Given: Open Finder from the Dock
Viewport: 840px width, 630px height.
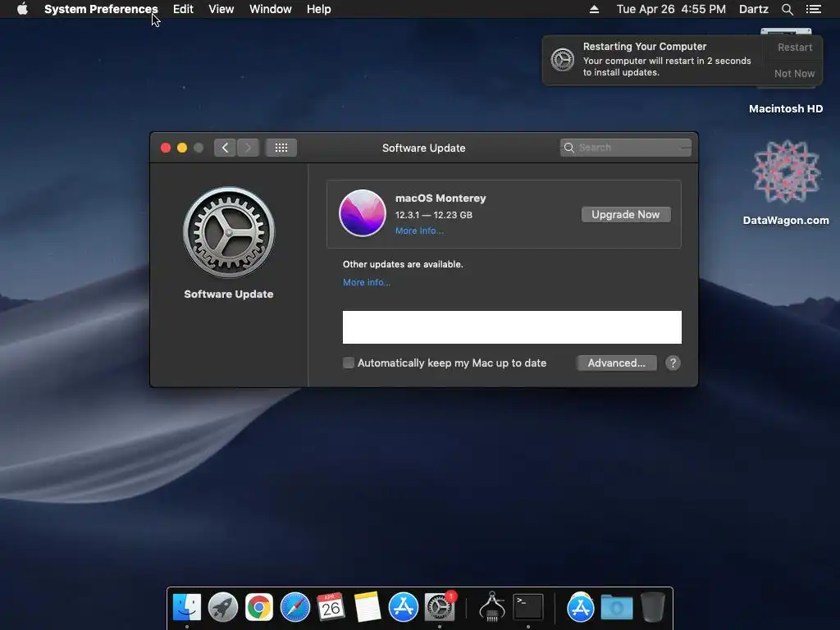Looking at the screenshot, I should point(186,607).
